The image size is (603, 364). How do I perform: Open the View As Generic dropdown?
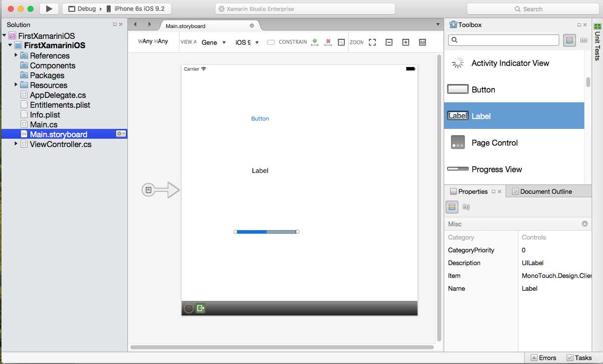coord(213,42)
